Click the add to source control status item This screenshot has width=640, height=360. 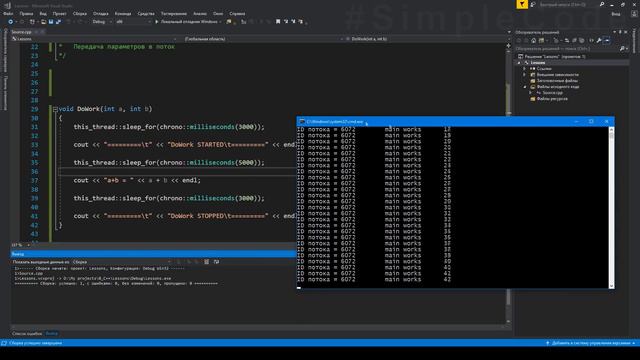[591, 343]
